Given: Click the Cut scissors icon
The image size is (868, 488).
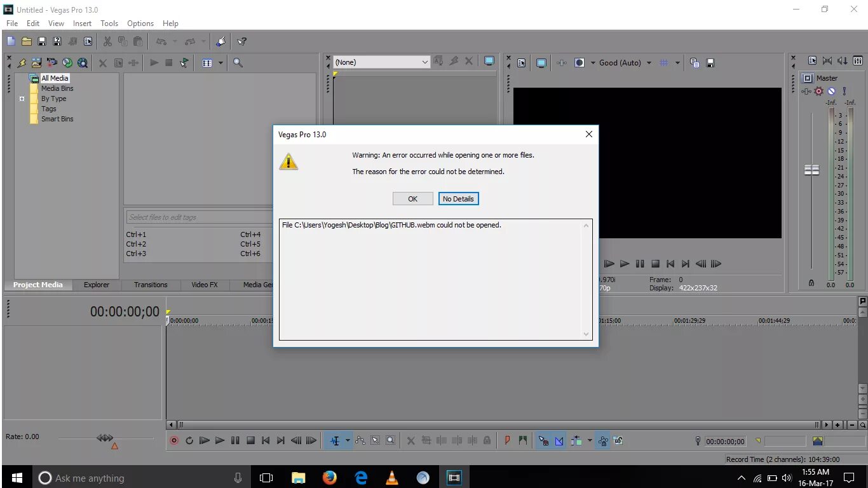Looking at the screenshot, I should click(107, 42).
